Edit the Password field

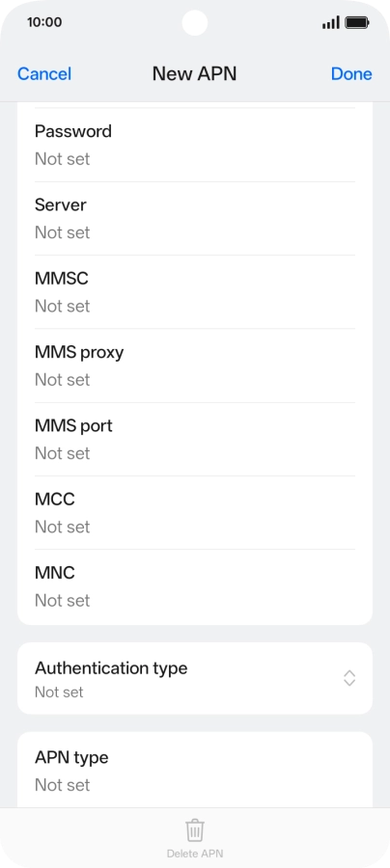click(195, 145)
